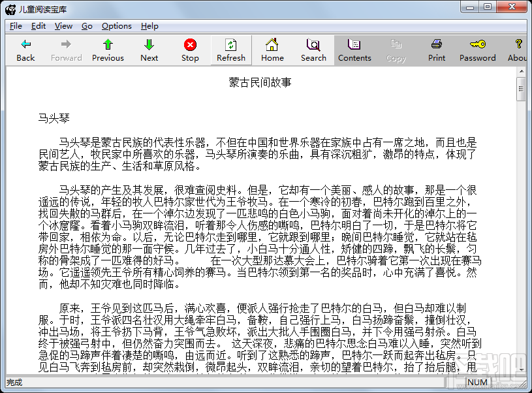This screenshot has height=393, width=532.
Task: Click the Forward arrow toolbar icon
Action: click(x=66, y=44)
